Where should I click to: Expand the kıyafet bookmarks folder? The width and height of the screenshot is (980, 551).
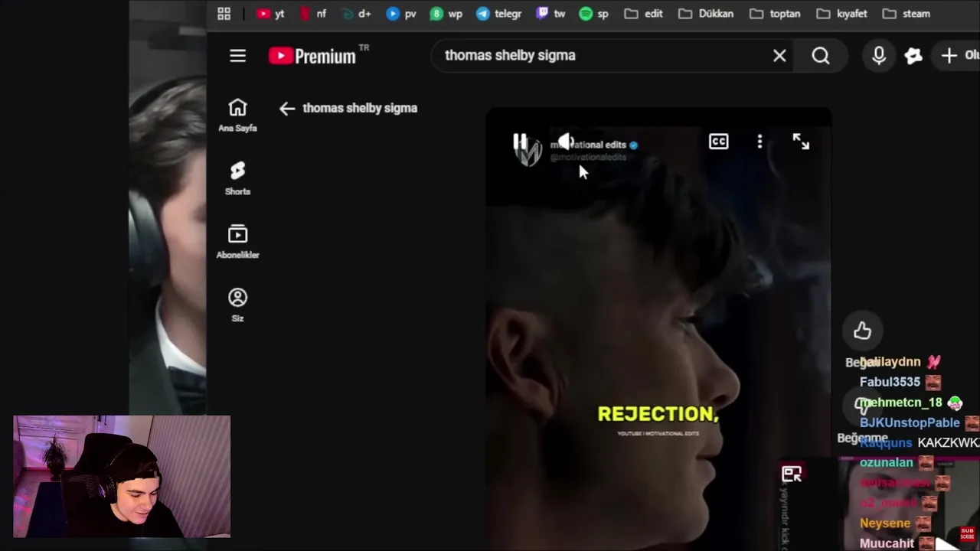pyautogui.click(x=842, y=14)
